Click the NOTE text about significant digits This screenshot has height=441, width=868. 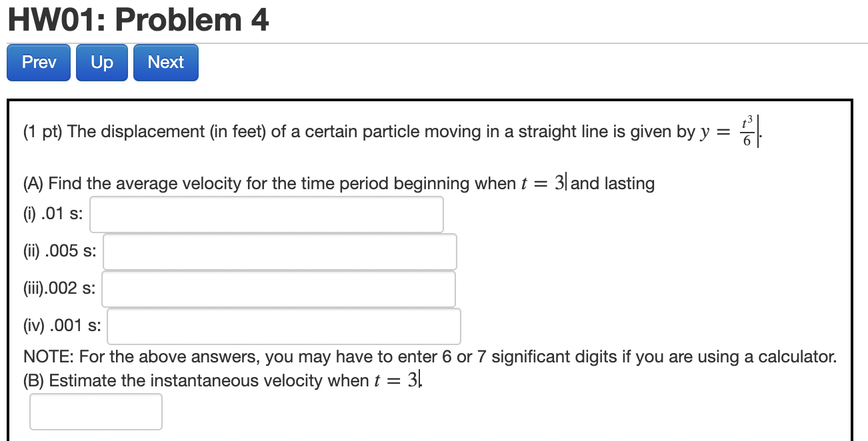tap(430, 356)
